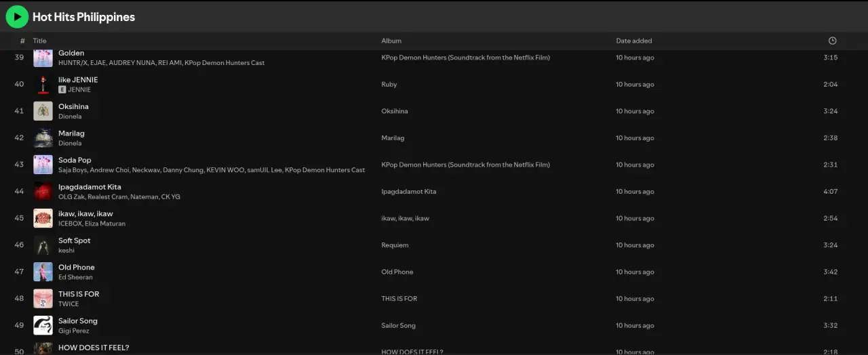
Task: Open KPop Demon Hunters album in Soda Pop row
Action: click(465, 165)
